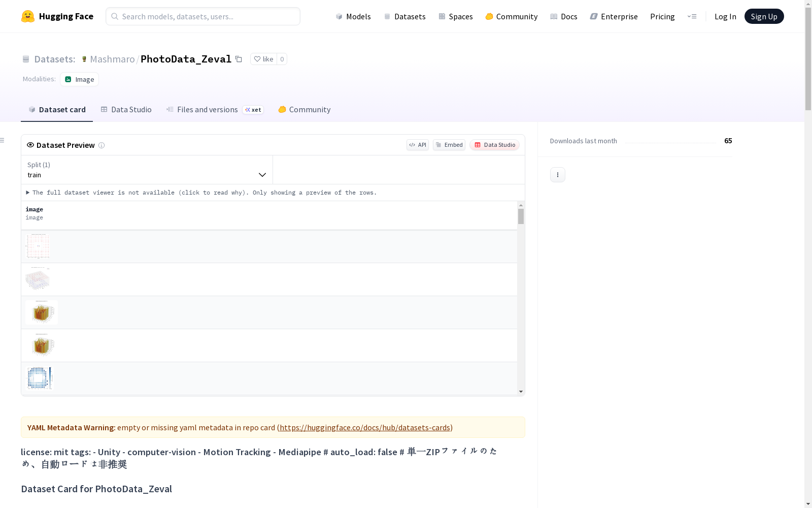Click the Embed button
812x508 pixels.
449,145
